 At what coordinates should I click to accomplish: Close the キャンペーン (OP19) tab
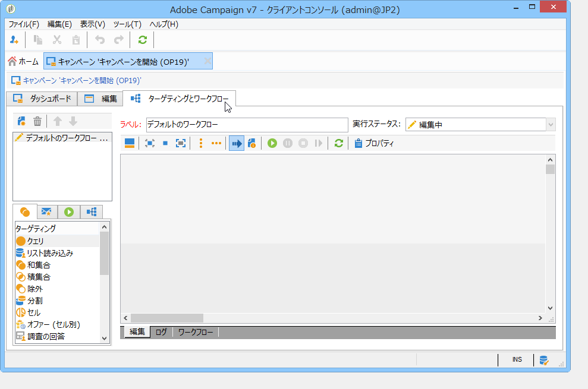click(207, 61)
